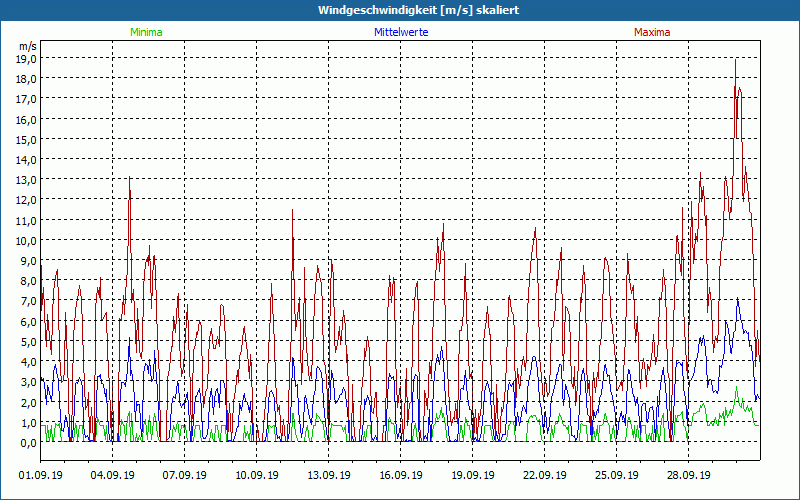This screenshot has width=800, height=500.
Task: Click the 7,0 y-axis value
Action: 30,301
